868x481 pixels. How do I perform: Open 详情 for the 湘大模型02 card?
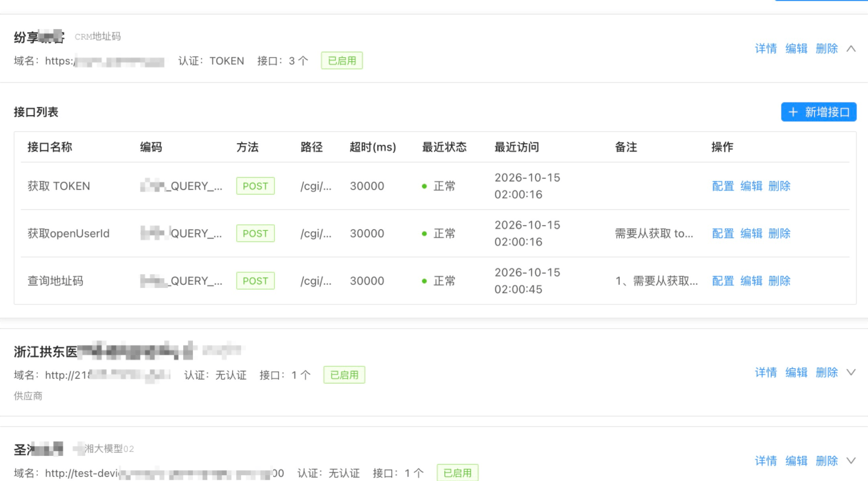point(766,461)
